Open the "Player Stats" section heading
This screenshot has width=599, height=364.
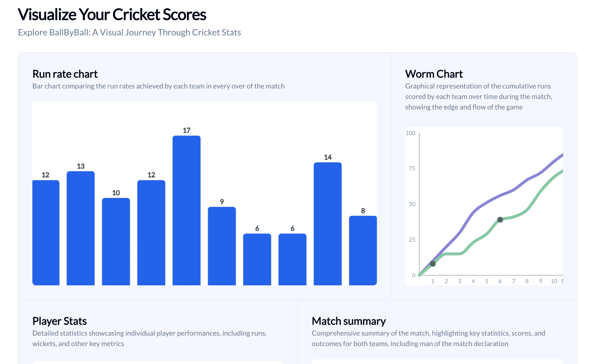pyautogui.click(x=59, y=321)
